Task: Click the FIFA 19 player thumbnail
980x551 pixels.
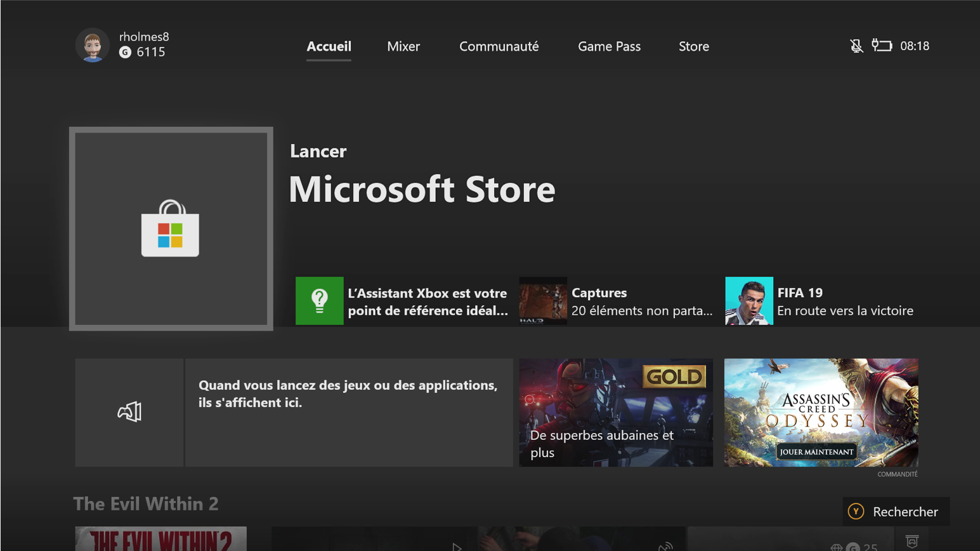Action: tap(749, 301)
